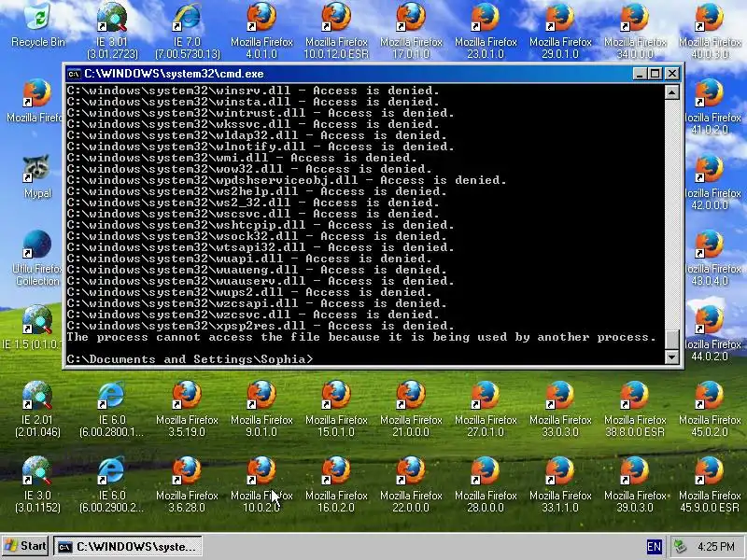Launch IE 3.01 (3.01.2723) shortcut
Viewport: 747px width, 560px height.
pos(112,31)
